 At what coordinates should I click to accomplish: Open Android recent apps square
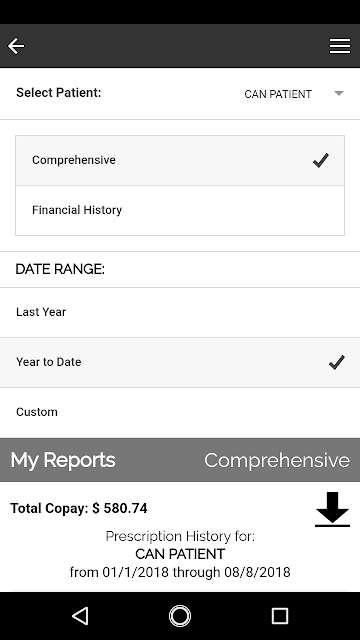pyautogui.click(x=280, y=616)
